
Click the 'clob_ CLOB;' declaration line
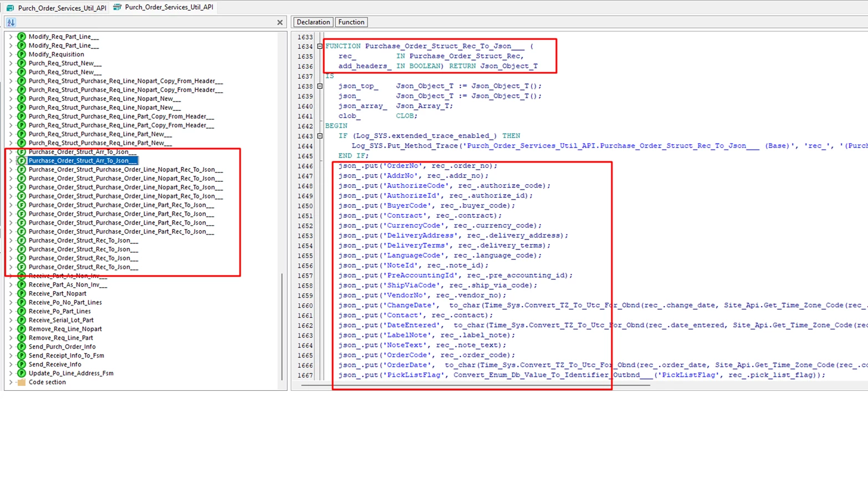pos(377,116)
